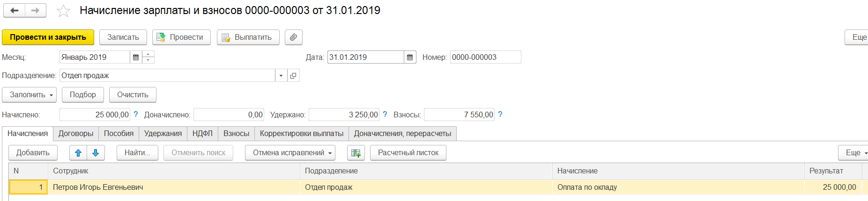Expand the Отмена исправлений dropdown
This screenshot has height=201, width=868.
(x=289, y=153)
